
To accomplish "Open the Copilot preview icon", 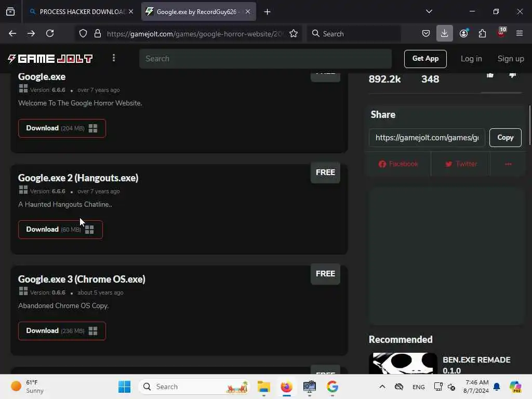I will click(515, 387).
